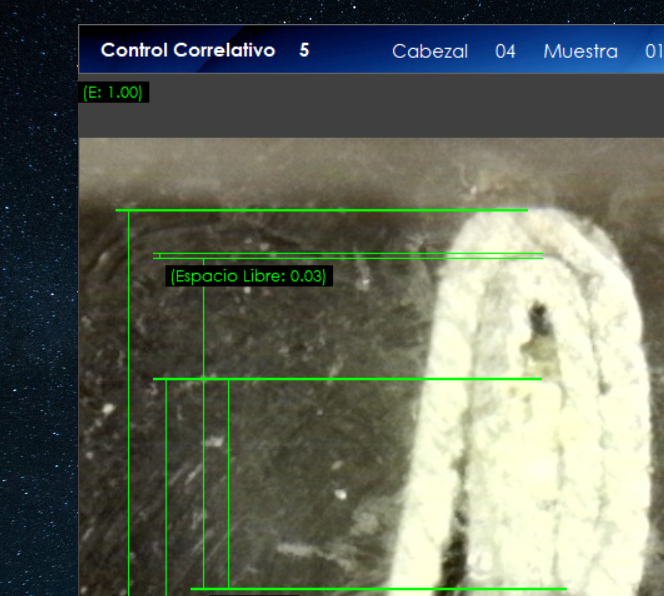This screenshot has width=664, height=596.
Task: Click the bottom green horizontal line
Action: point(380,589)
